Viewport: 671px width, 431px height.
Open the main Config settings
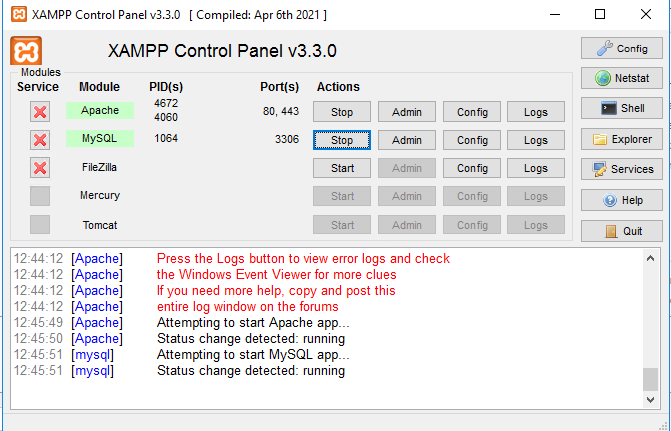click(x=621, y=48)
